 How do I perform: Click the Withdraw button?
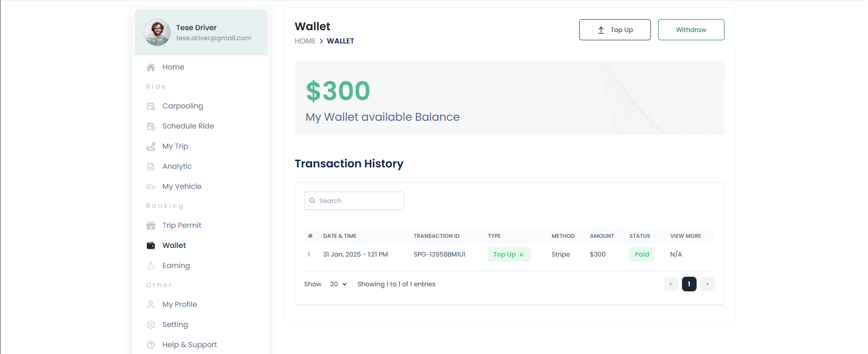point(691,30)
